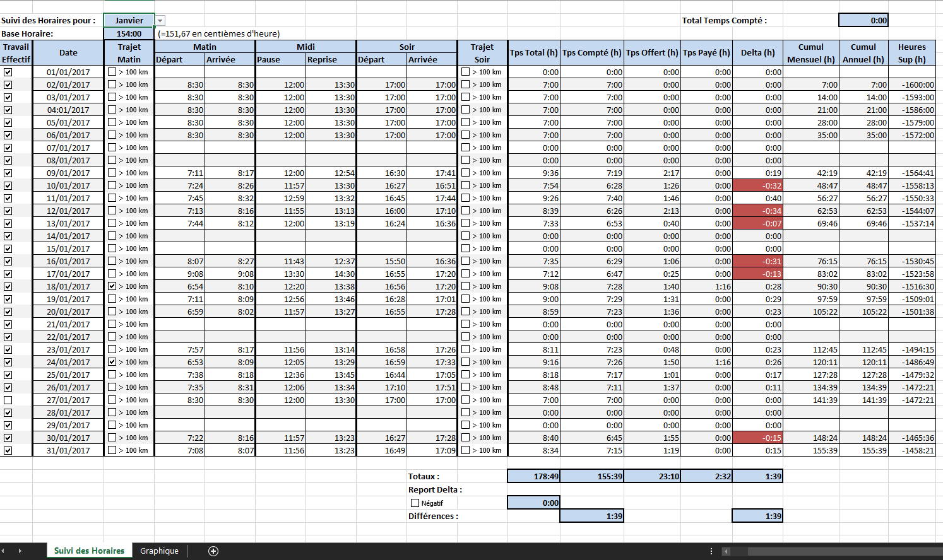Select the red Delta cell showing -0:32
Image resolution: width=943 pixels, height=560 pixels.
[757, 185]
